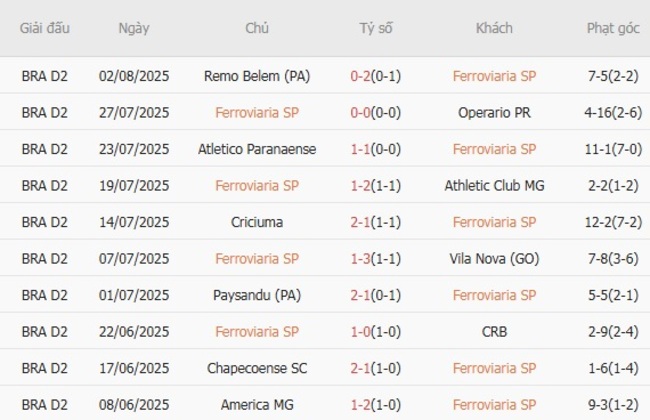The height and width of the screenshot is (420, 650).
Task: Click the Phạt góc corners column header
Action: pos(614,28)
